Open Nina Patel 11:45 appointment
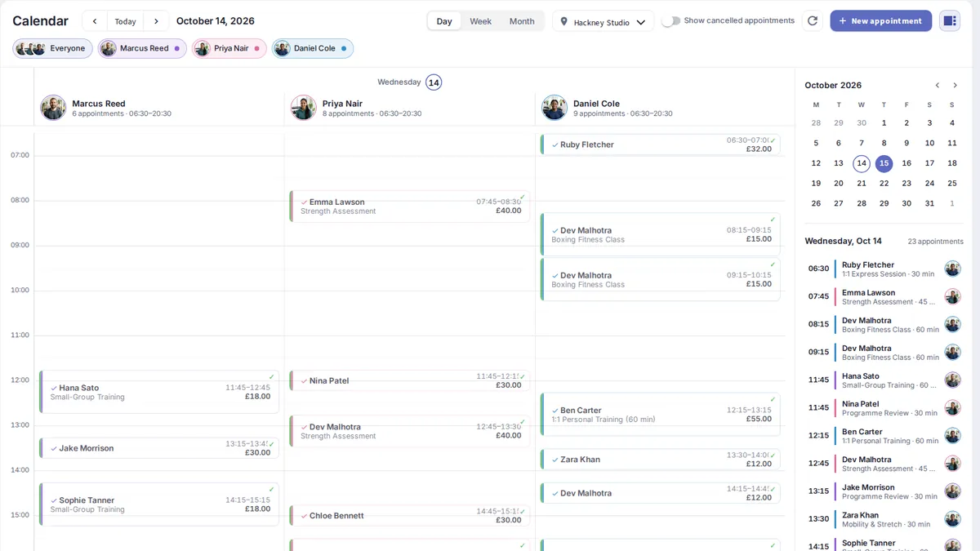 (x=409, y=381)
